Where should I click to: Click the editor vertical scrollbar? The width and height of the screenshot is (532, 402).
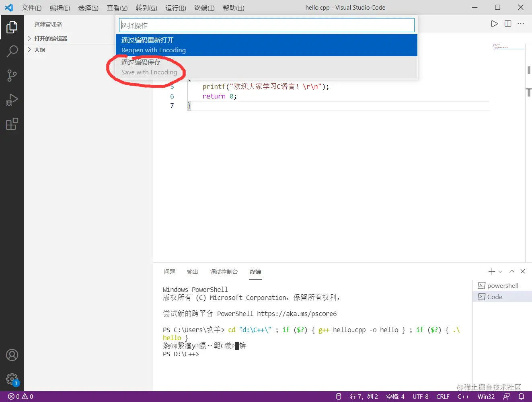pos(529,148)
